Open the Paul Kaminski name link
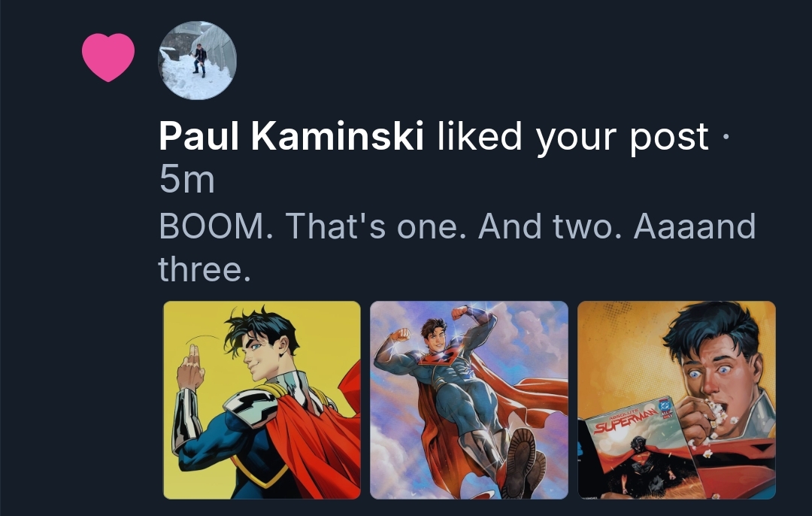Viewport: 812px width, 516px height. tap(292, 136)
